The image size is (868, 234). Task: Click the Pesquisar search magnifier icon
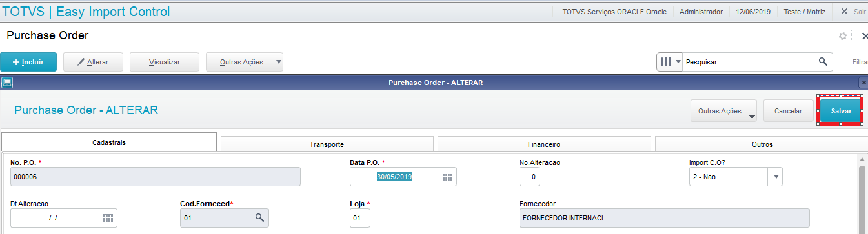tap(823, 62)
